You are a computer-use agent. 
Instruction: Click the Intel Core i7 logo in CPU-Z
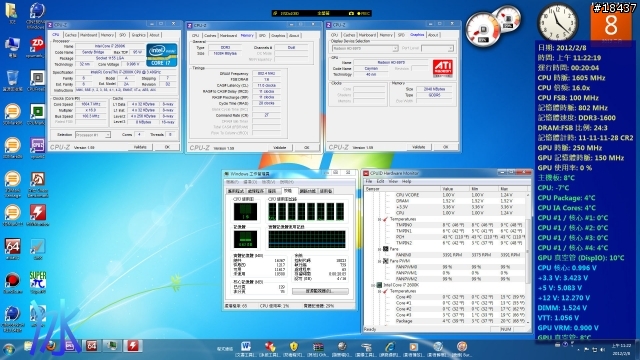(x=162, y=55)
